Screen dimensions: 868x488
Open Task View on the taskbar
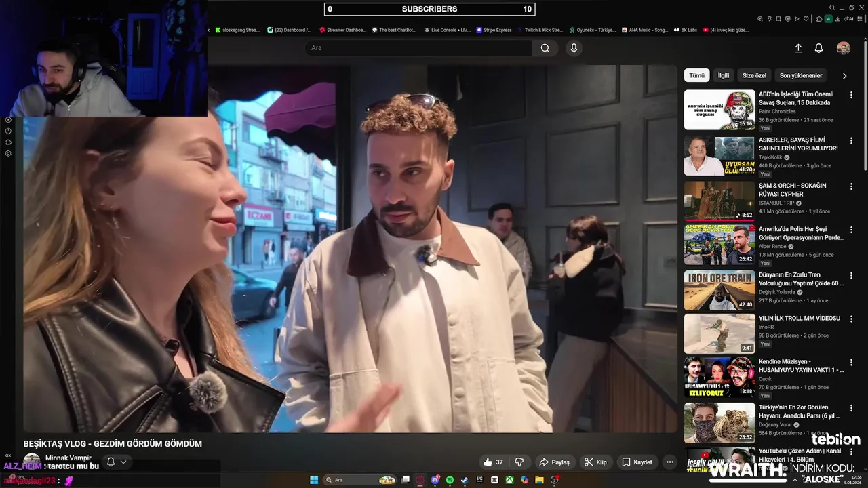coord(406,480)
